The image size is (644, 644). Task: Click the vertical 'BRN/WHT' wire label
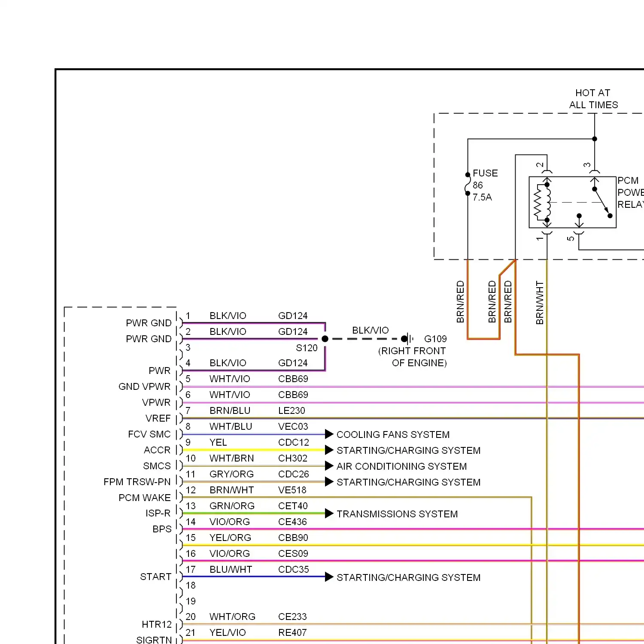pos(540,302)
